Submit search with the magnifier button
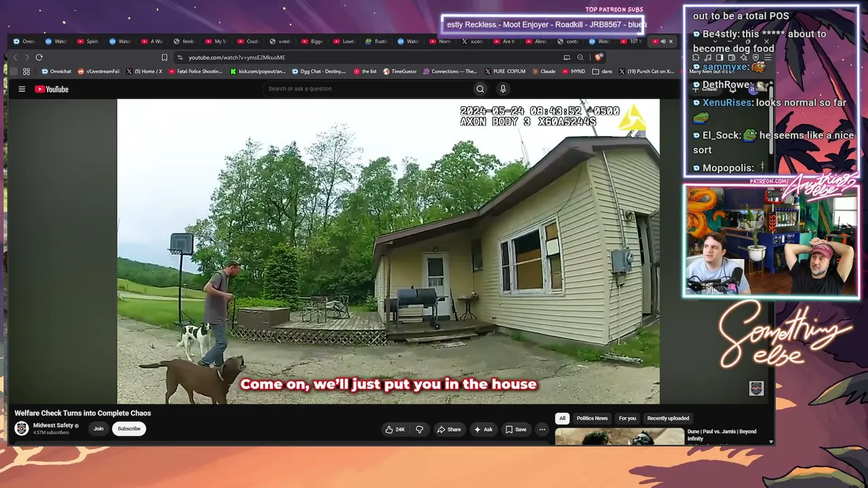 [x=480, y=89]
